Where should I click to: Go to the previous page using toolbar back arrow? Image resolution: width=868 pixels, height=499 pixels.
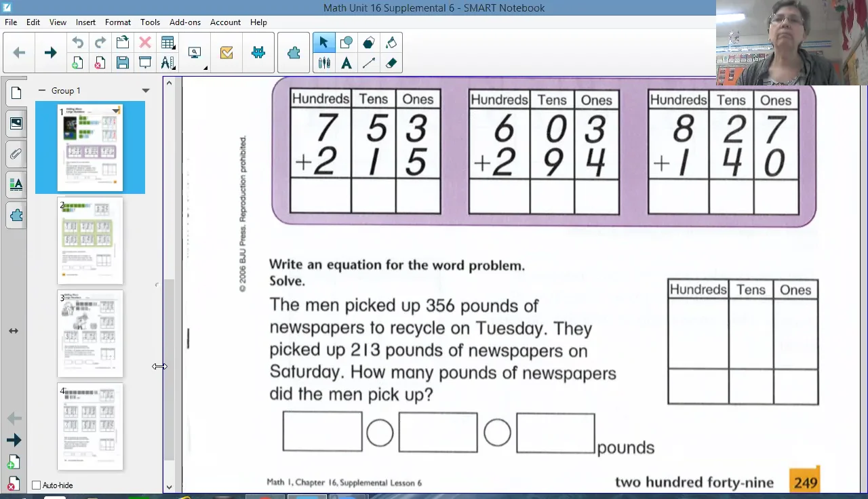tap(19, 53)
